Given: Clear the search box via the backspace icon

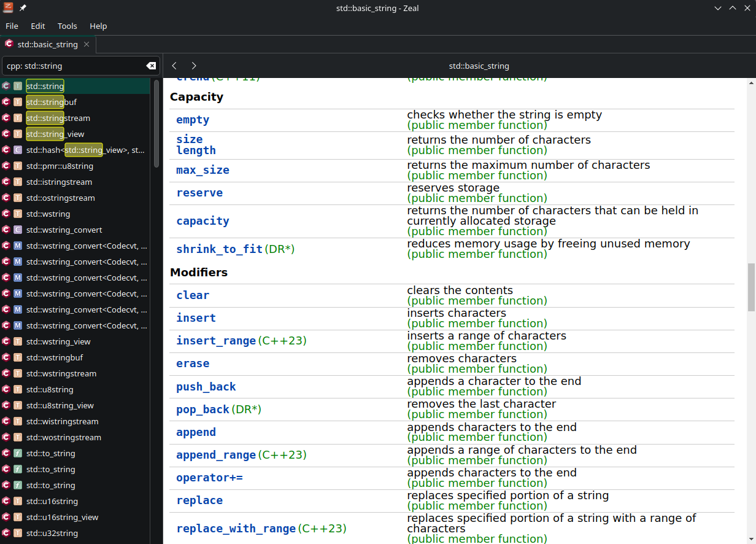Looking at the screenshot, I should click(x=151, y=66).
